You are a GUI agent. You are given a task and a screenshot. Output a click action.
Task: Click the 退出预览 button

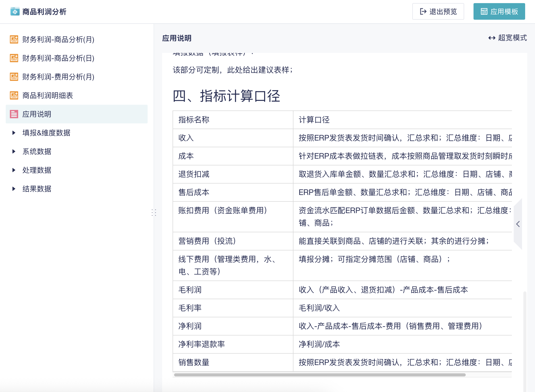[438, 11]
